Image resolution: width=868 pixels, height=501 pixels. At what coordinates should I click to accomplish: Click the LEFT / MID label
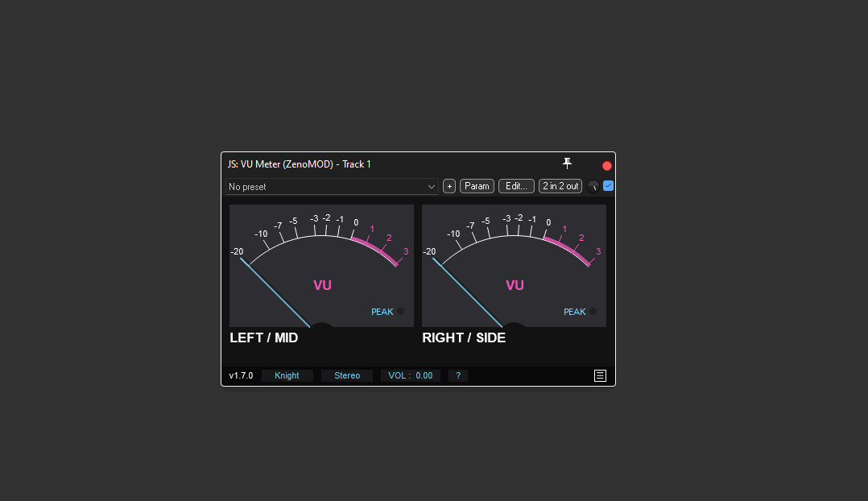(x=263, y=337)
